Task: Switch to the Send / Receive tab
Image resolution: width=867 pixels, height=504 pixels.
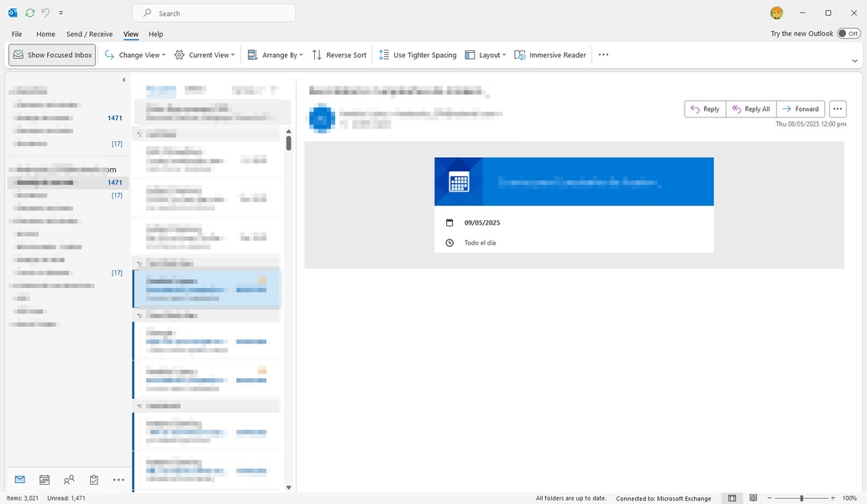Action: 89,34
